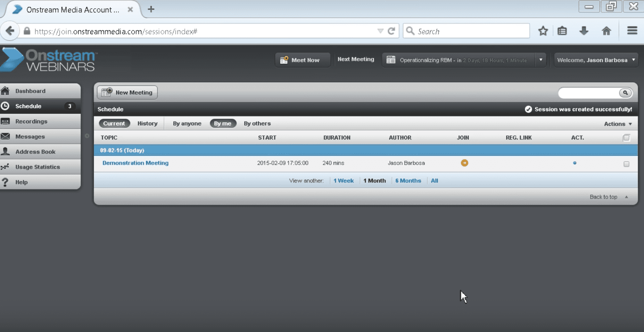Click the orange Join arrow for Demonstration Meeting
Screen dimensions: 644x332
coord(464,163)
